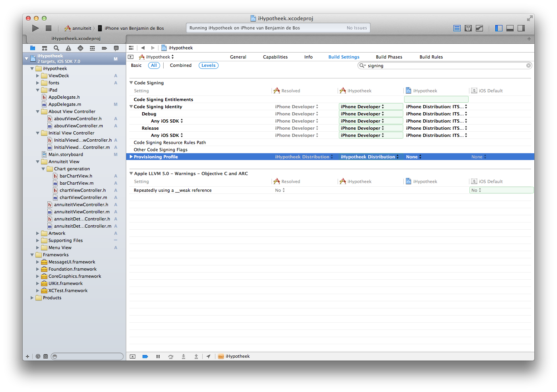The image size is (557, 392).
Task: Simulate location with the arrow icon
Action: pyautogui.click(x=208, y=357)
